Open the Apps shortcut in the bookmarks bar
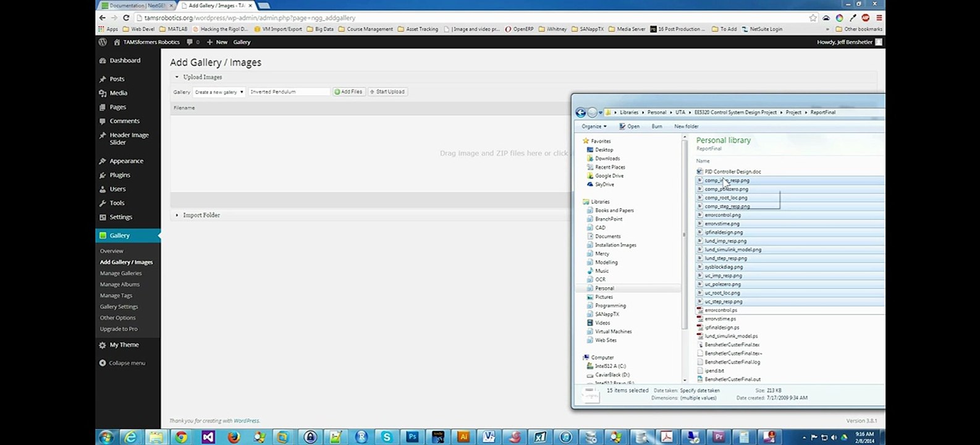Viewport: 980px width, 445px height. pos(108,29)
